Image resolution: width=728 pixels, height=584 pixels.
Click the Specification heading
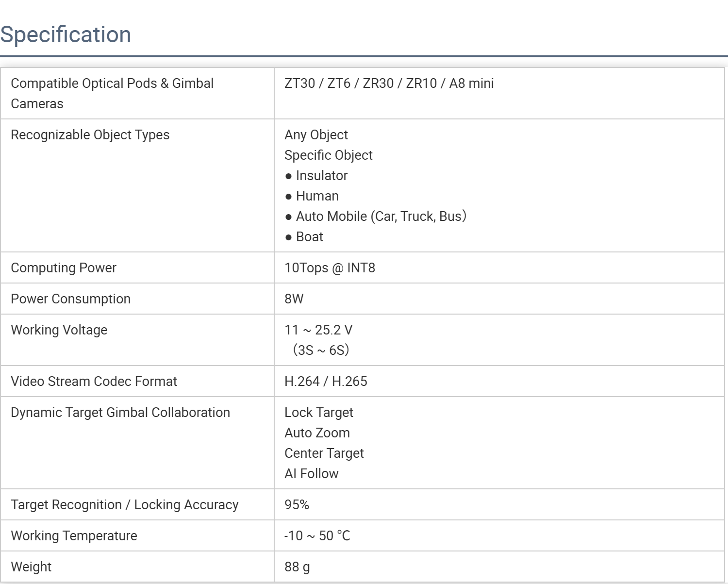pyautogui.click(x=66, y=34)
